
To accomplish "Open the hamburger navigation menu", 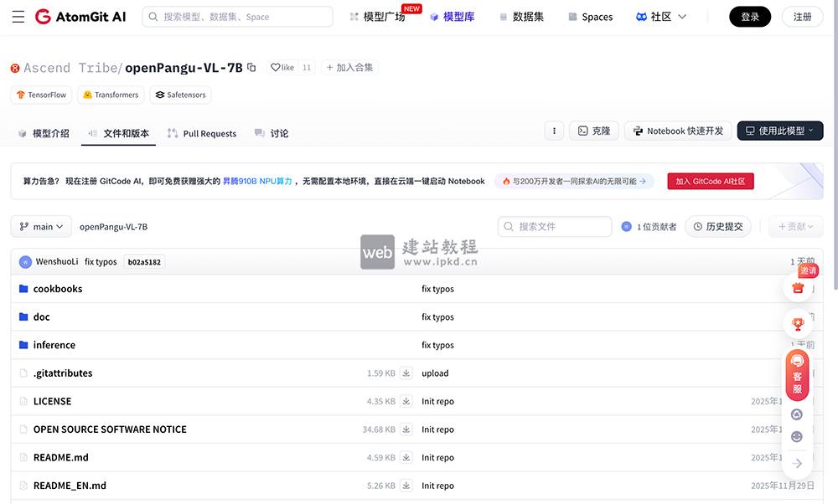I will 18,16.
